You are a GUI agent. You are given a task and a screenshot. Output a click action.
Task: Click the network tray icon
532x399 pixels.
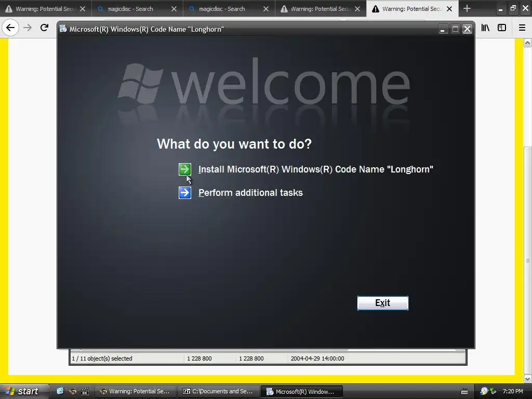click(x=485, y=391)
